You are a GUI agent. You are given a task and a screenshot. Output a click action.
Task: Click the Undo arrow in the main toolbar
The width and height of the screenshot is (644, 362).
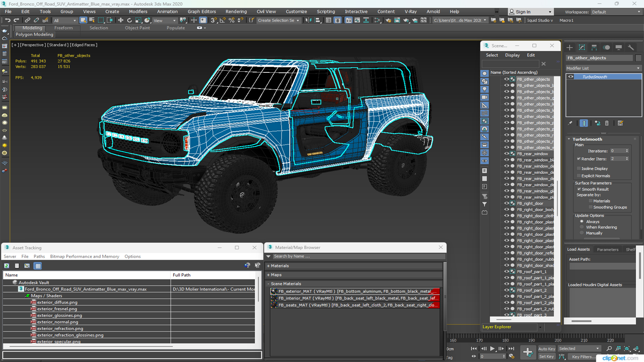(7, 20)
